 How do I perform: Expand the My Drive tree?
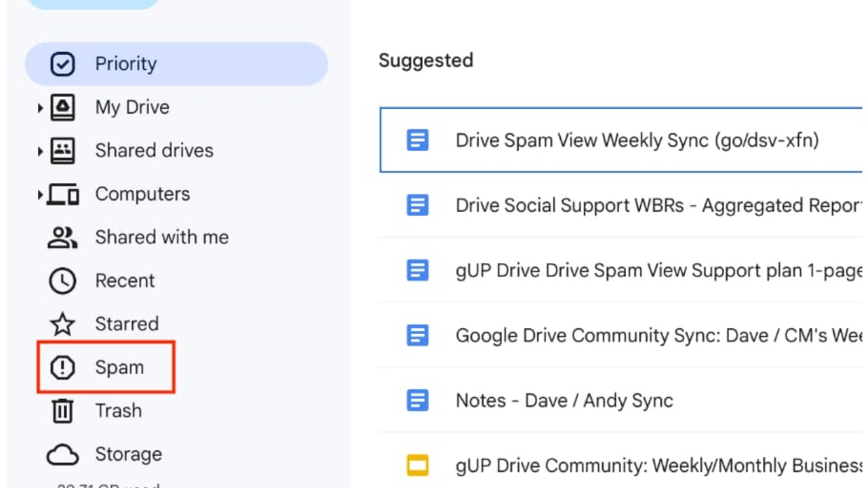coord(41,108)
